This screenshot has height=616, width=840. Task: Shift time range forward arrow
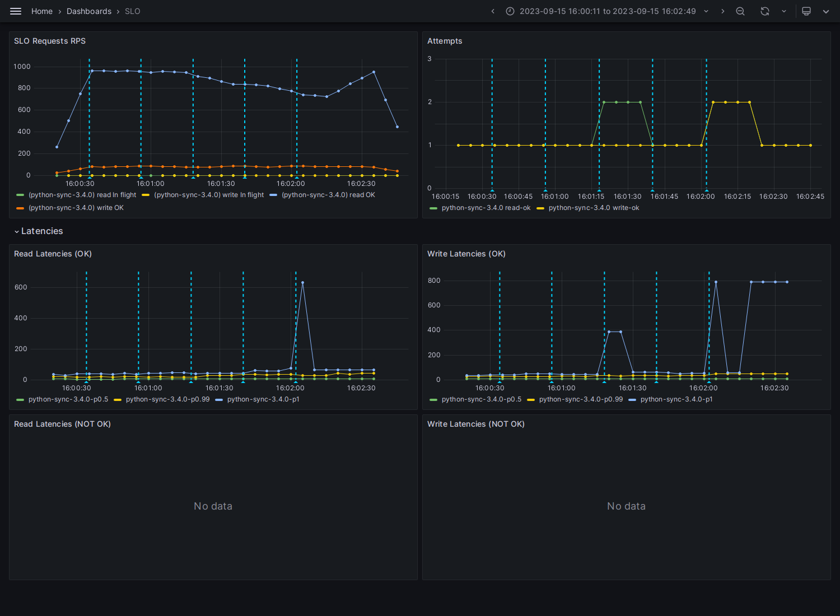(x=722, y=11)
